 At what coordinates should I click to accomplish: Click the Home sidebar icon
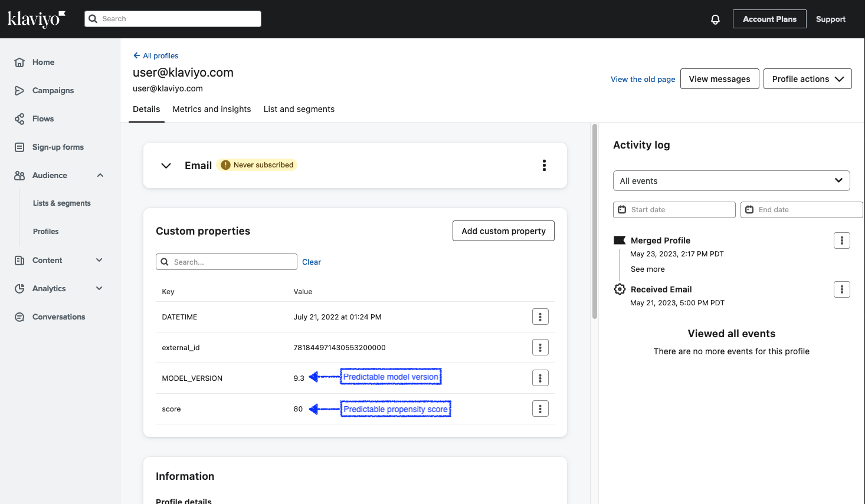tap(19, 62)
